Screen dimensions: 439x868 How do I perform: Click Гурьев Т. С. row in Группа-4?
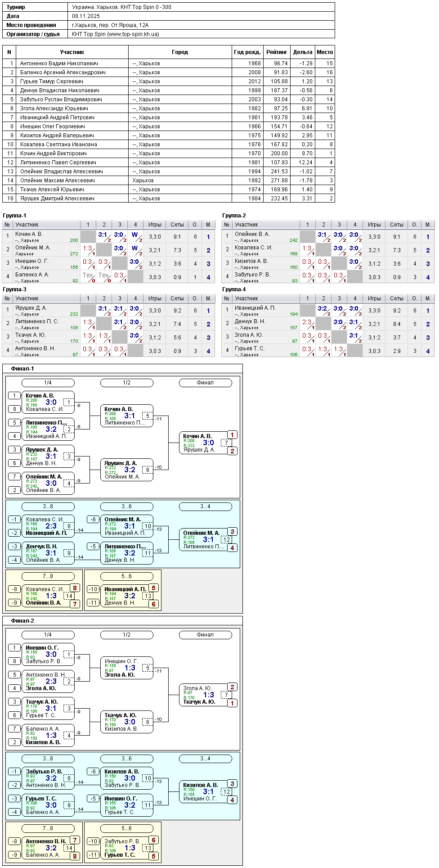328,351
